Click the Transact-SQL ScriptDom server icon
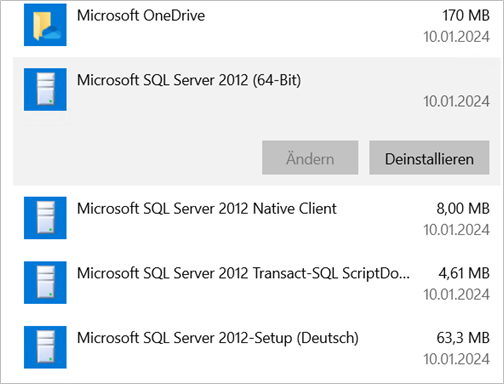The height and width of the screenshot is (384, 504). [x=45, y=283]
